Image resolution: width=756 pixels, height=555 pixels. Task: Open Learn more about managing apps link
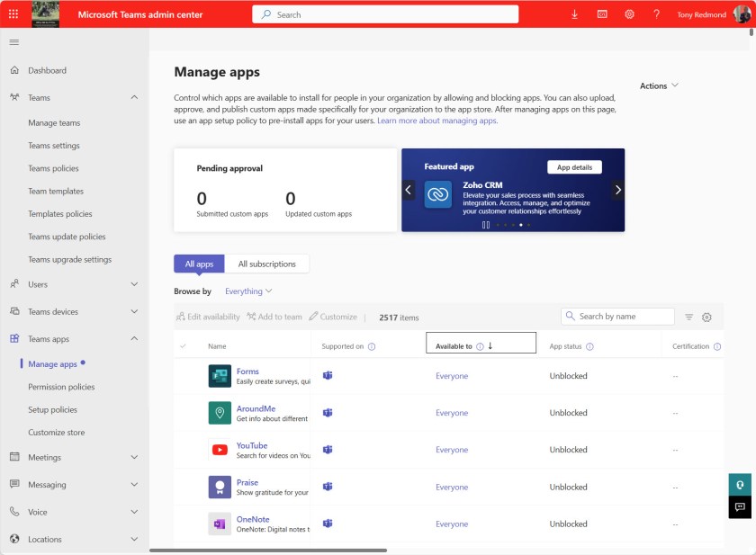437,121
